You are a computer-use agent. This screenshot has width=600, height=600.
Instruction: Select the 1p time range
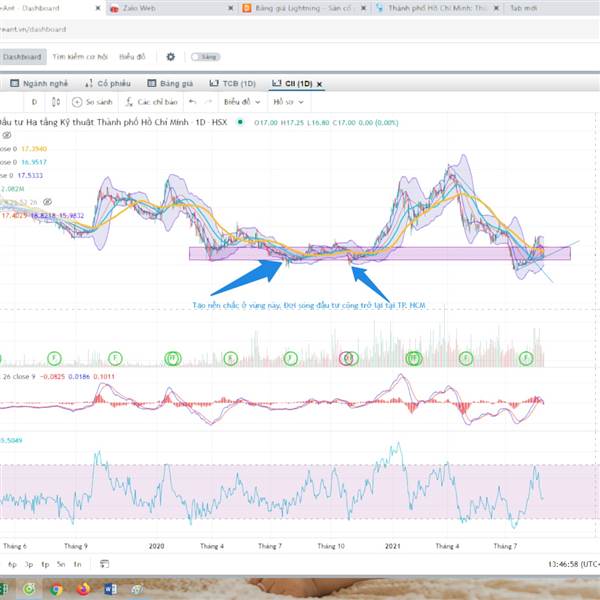[x=45, y=564]
